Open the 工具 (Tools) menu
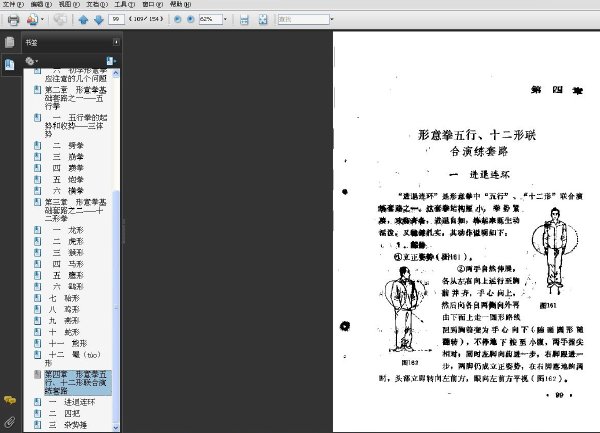 pyautogui.click(x=124, y=4)
